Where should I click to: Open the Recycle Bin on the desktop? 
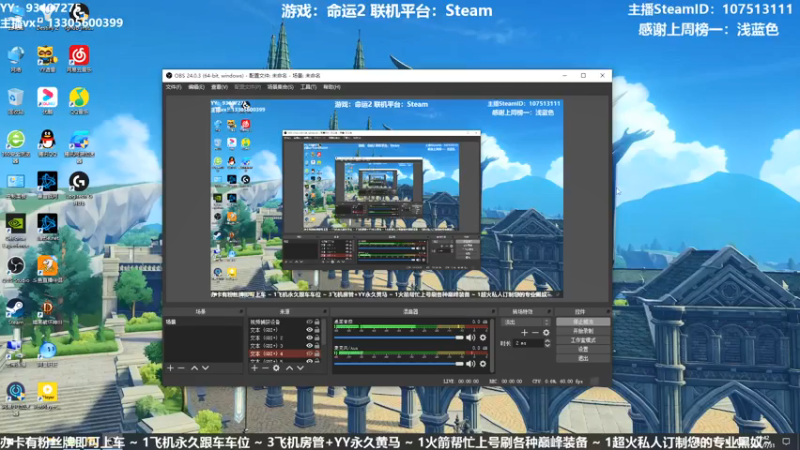click(x=15, y=101)
